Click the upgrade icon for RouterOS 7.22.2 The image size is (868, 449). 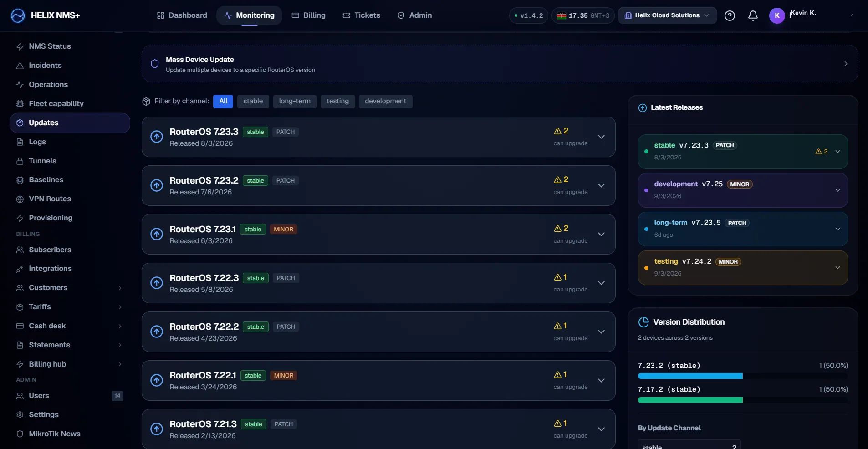(157, 332)
